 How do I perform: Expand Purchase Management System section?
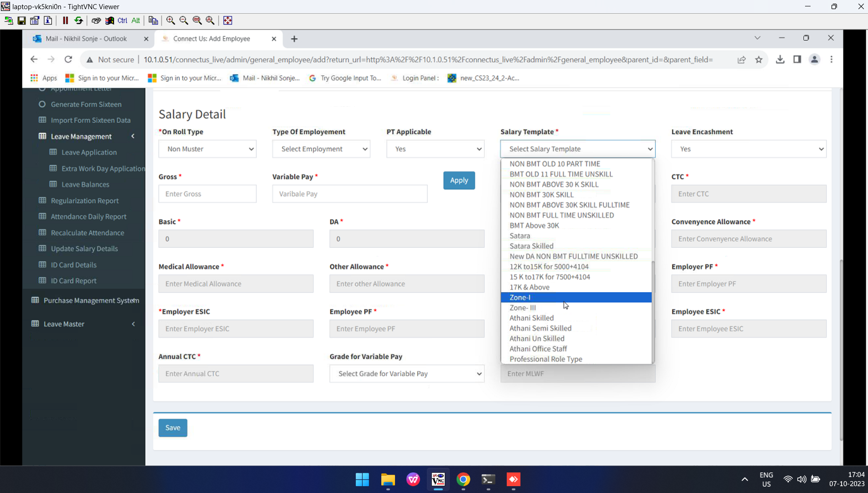click(86, 300)
